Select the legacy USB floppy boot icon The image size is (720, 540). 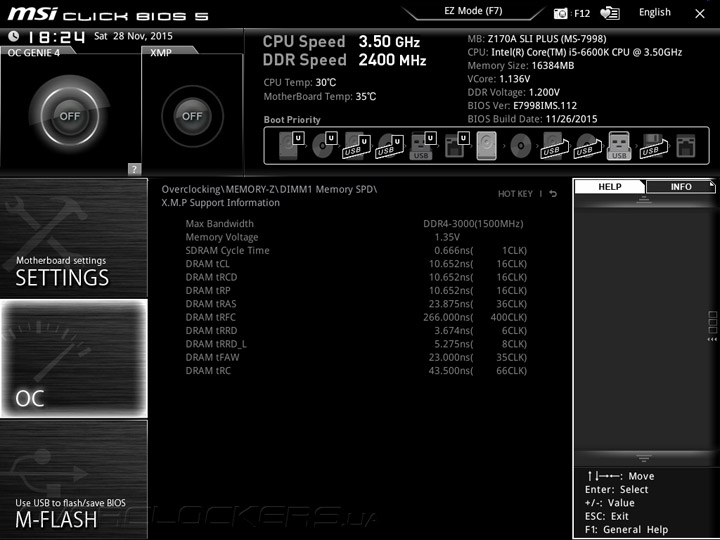(x=653, y=146)
